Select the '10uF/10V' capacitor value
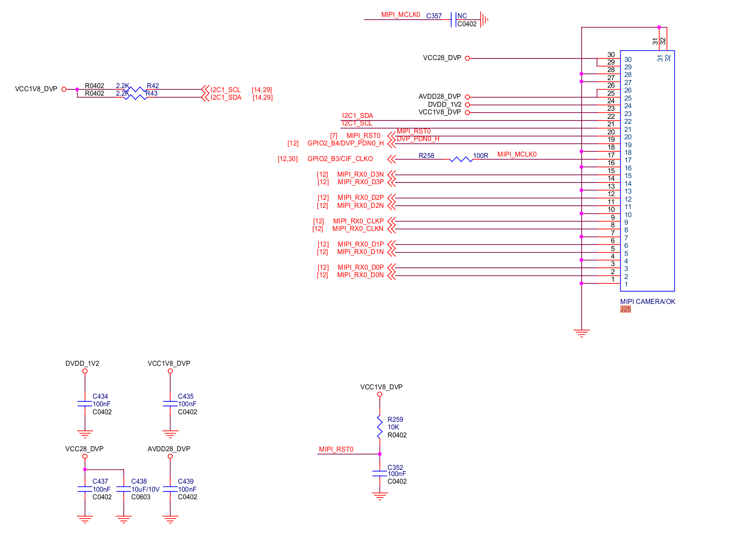The width and height of the screenshot is (756, 546). (146, 489)
